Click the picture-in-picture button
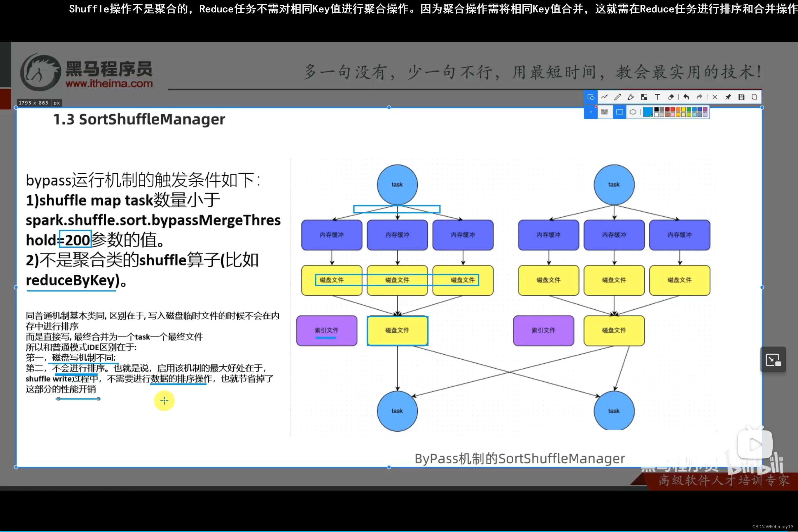This screenshot has height=532, width=798. pos(773,360)
